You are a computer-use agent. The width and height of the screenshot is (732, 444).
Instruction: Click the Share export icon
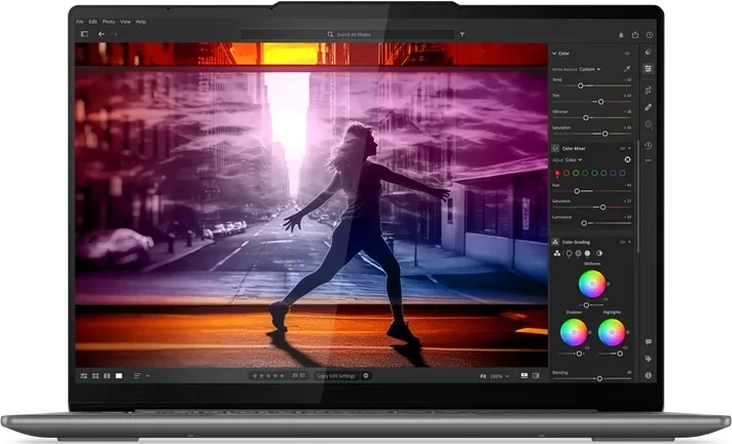point(634,34)
